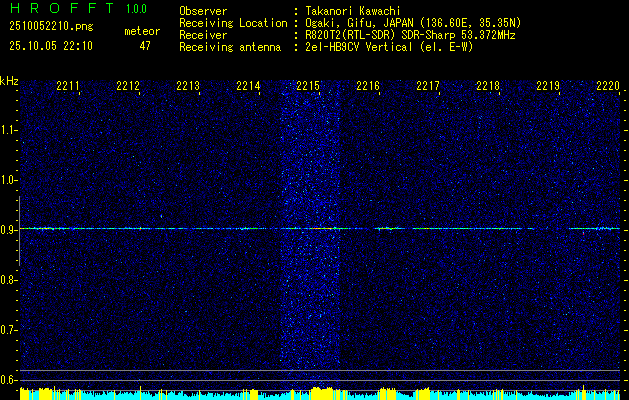Screen dimensions: 629x400
Task: Click the kHz axis unit label
Action: pos(9,81)
